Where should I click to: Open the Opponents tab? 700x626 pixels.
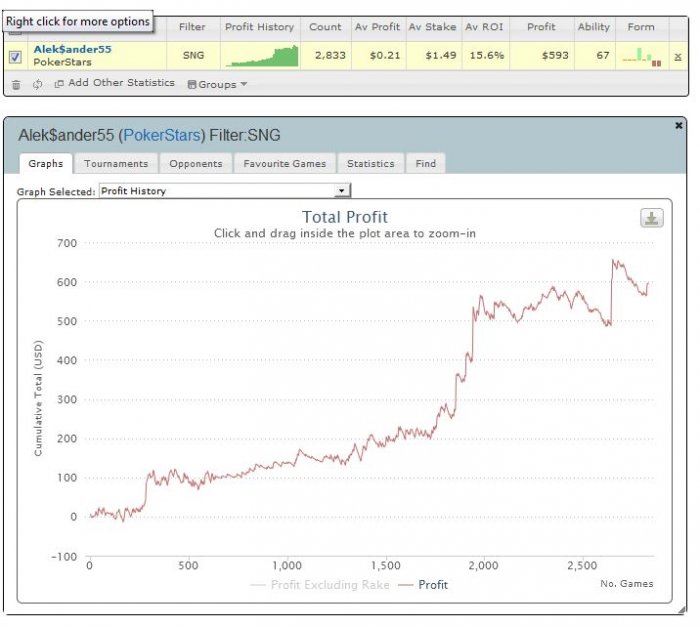196,163
